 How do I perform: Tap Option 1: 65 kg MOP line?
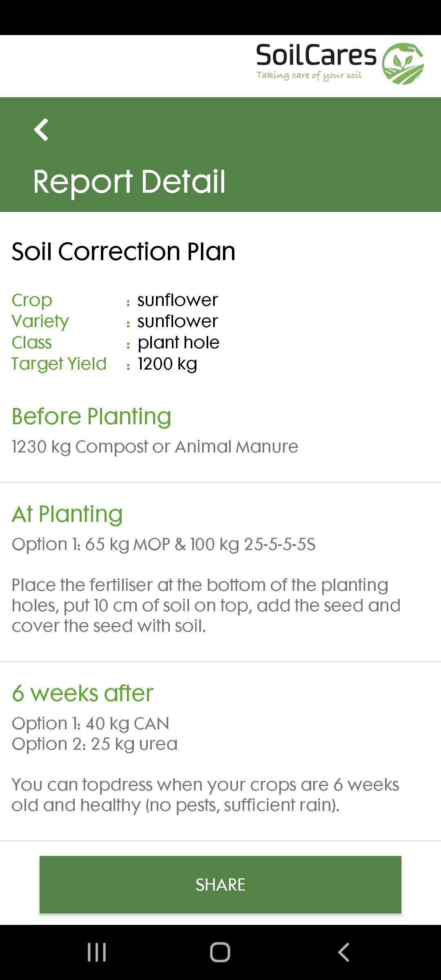(163, 544)
